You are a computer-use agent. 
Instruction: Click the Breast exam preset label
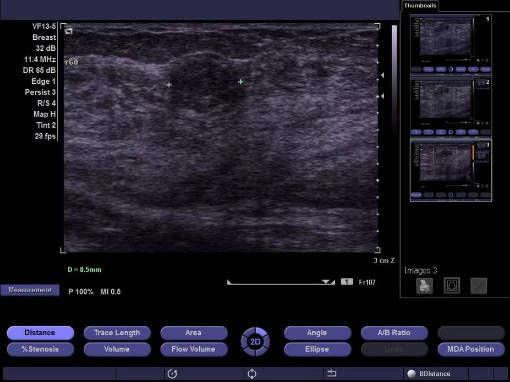click(x=44, y=37)
